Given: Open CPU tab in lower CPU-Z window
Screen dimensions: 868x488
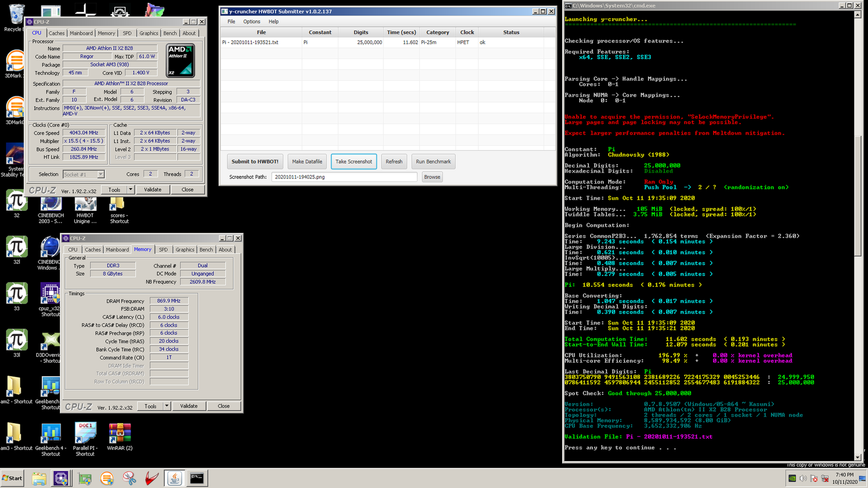Looking at the screenshot, I should [73, 249].
